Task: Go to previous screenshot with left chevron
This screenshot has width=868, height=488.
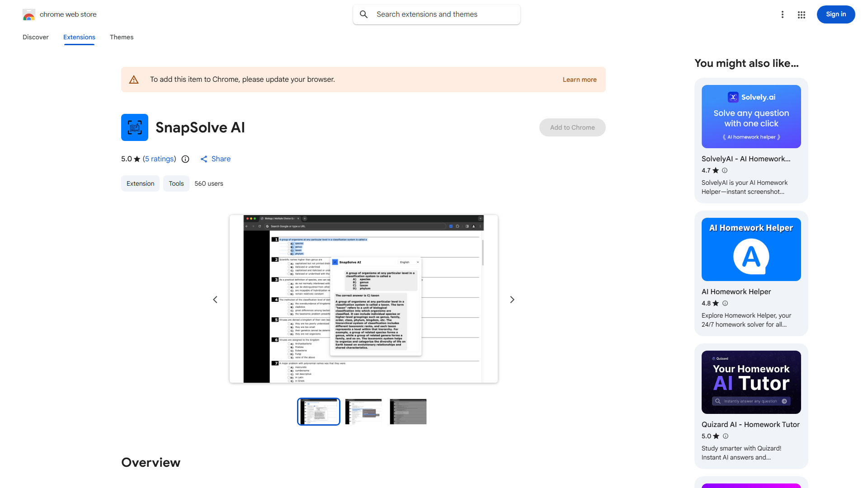Action: tap(215, 300)
